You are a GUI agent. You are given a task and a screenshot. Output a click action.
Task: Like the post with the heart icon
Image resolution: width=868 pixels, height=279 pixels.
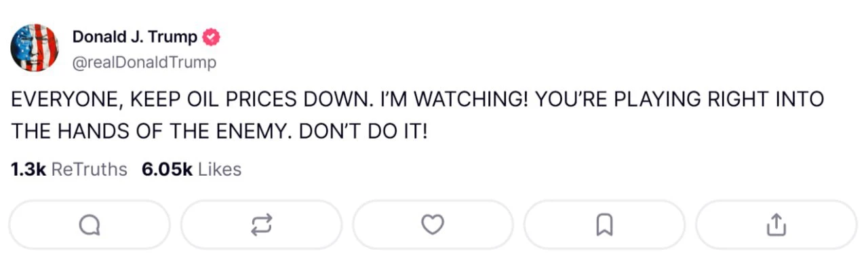click(x=433, y=225)
